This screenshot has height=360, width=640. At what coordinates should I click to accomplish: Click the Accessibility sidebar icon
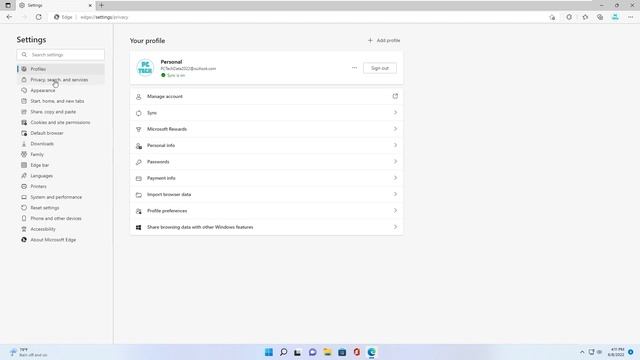tap(24, 229)
